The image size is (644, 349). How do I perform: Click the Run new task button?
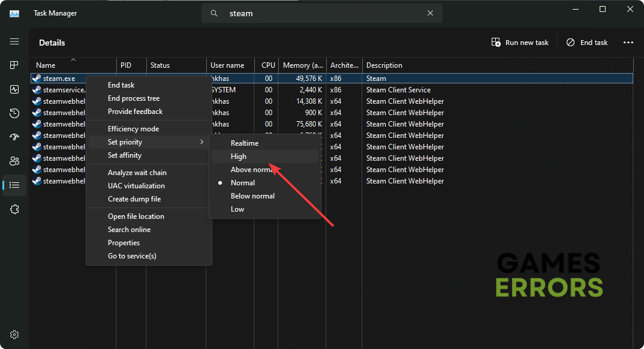(520, 43)
